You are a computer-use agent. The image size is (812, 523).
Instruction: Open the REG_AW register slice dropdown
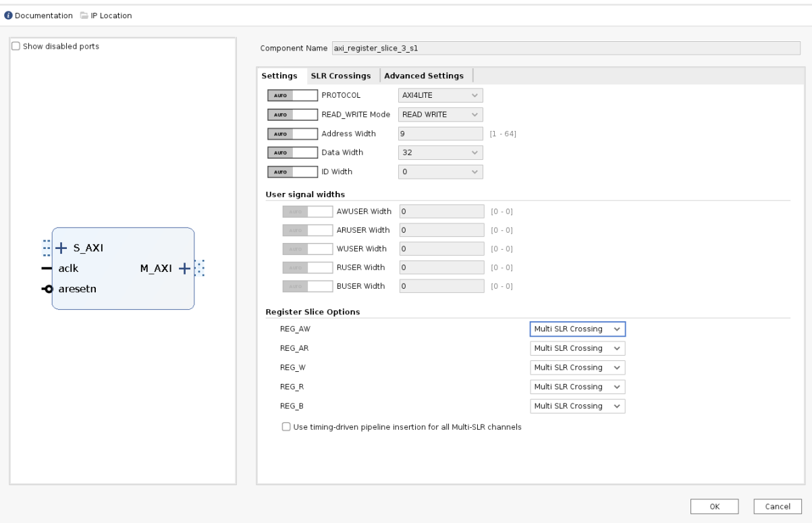pos(578,329)
